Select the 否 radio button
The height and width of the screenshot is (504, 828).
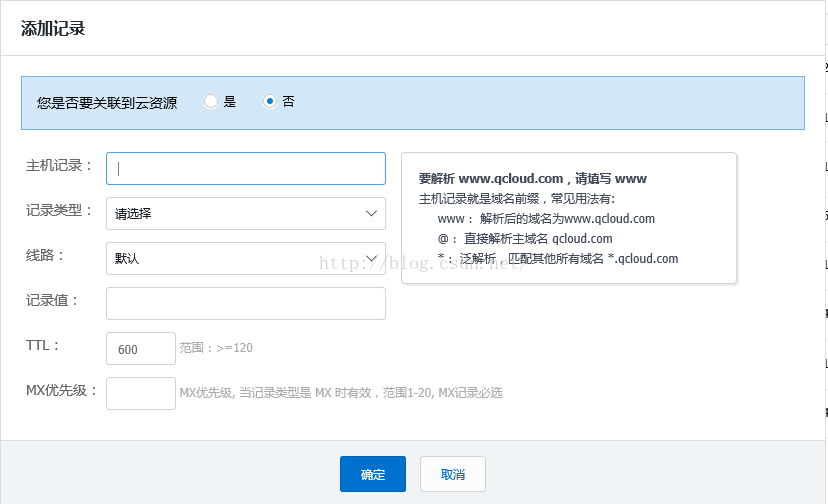pyautogui.click(x=270, y=101)
